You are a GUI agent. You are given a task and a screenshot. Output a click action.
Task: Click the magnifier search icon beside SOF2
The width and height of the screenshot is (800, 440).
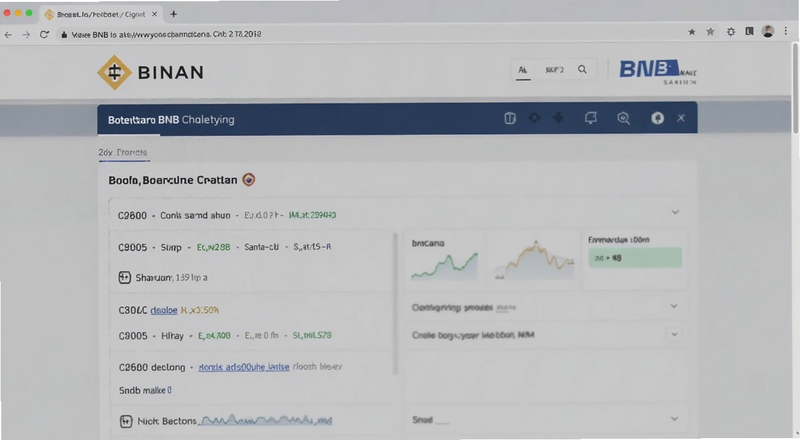(x=582, y=69)
